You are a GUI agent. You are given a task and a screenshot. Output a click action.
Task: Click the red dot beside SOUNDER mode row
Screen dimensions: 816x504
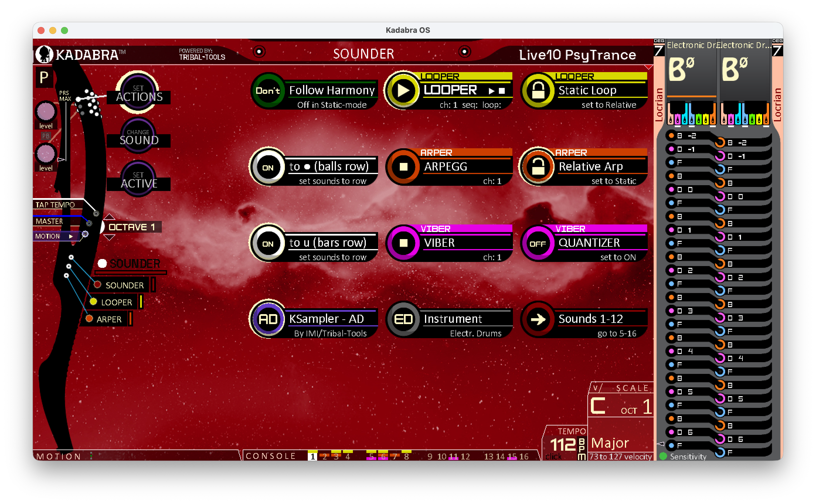pos(97,285)
